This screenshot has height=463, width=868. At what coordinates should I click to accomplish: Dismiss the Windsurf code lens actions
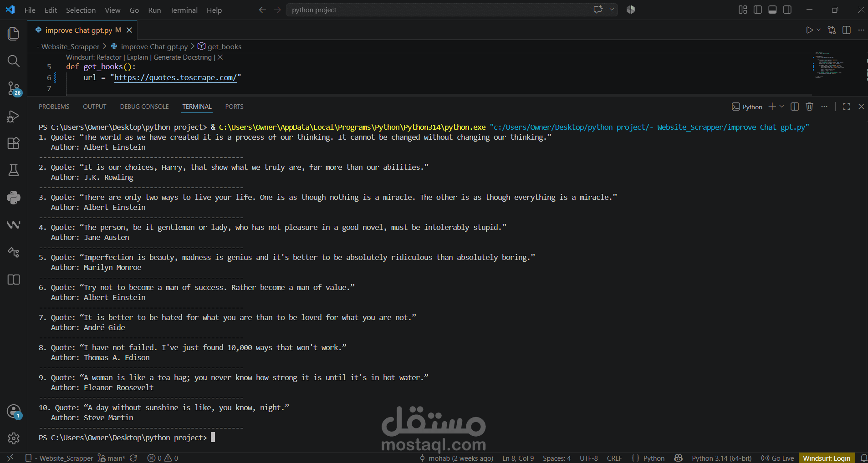click(220, 57)
